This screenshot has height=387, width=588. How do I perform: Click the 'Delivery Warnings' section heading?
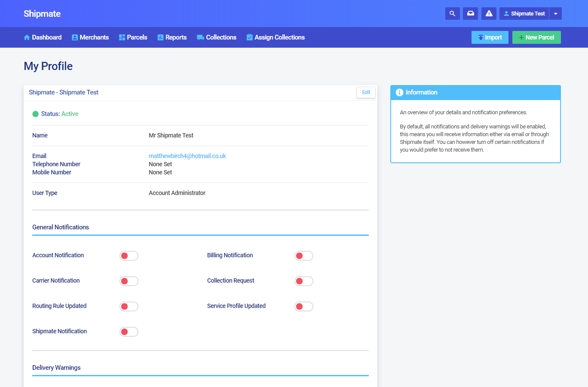(56, 368)
